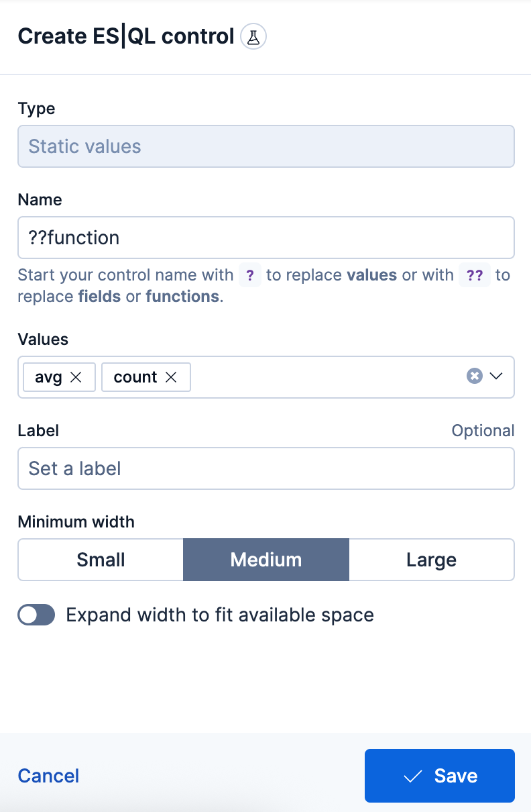The image size is (531, 812).
Task: Click the Set a label input field
Action: click(265, 468)
